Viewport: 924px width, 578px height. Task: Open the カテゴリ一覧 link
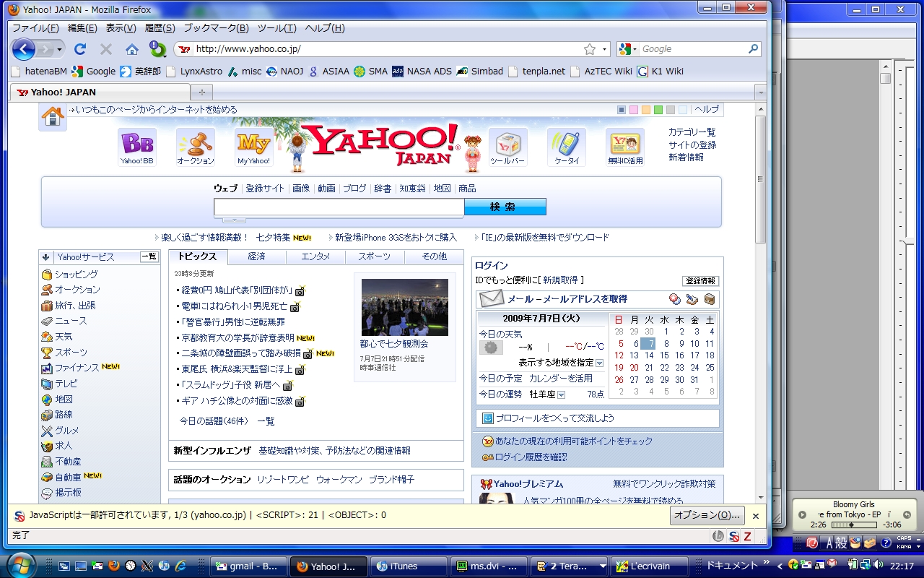tap(692, 132)
